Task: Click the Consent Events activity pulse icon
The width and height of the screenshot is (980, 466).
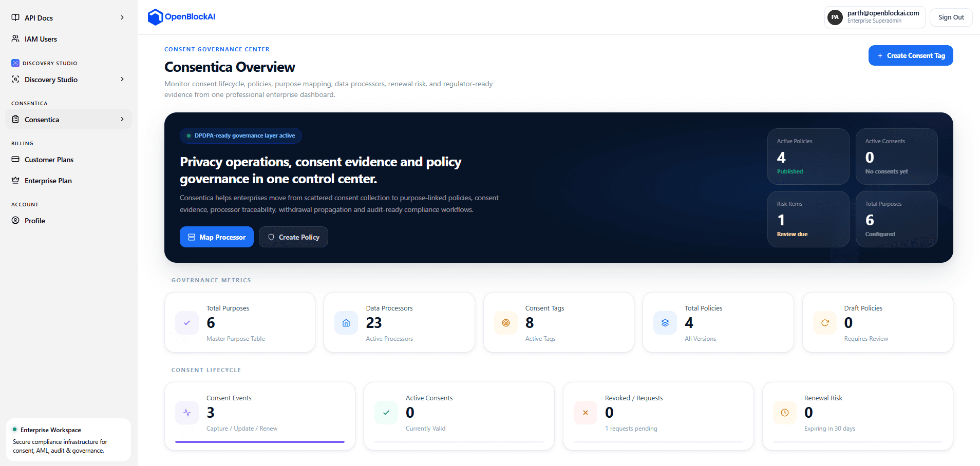Action: coord(187,413)
